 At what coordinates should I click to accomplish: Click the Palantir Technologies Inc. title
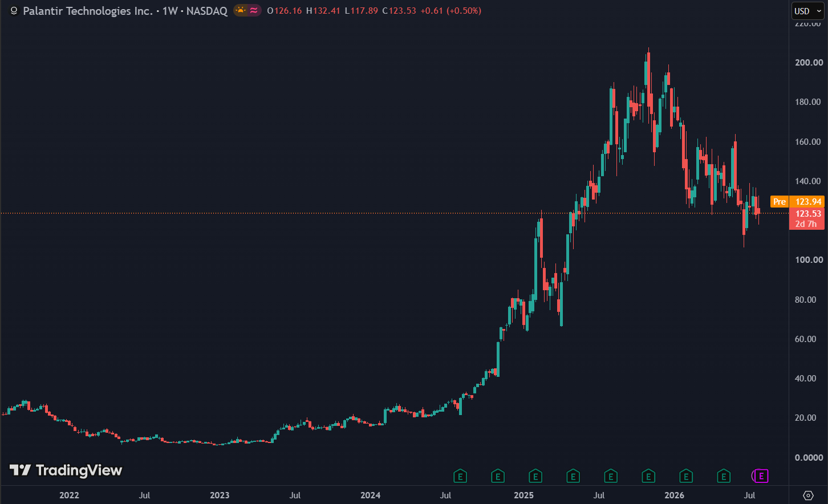[88, 11]
